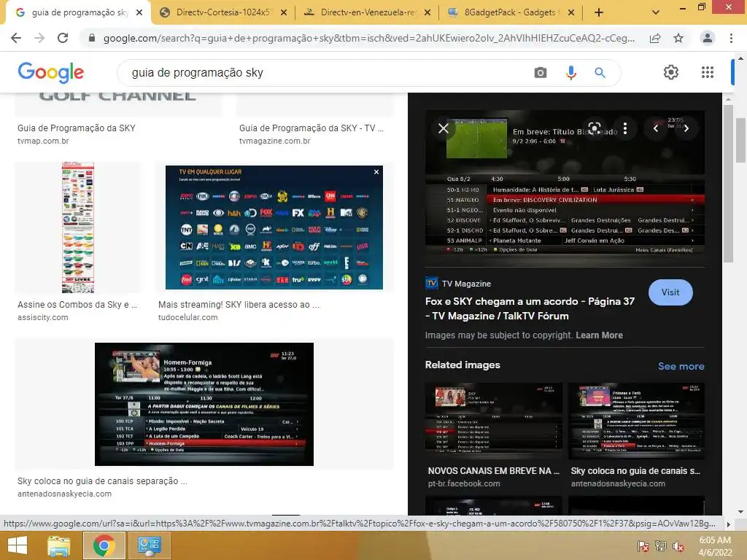Click the Chrome taskbar icon
Viewport: 747px width, 560px height.
click(104, 545)
